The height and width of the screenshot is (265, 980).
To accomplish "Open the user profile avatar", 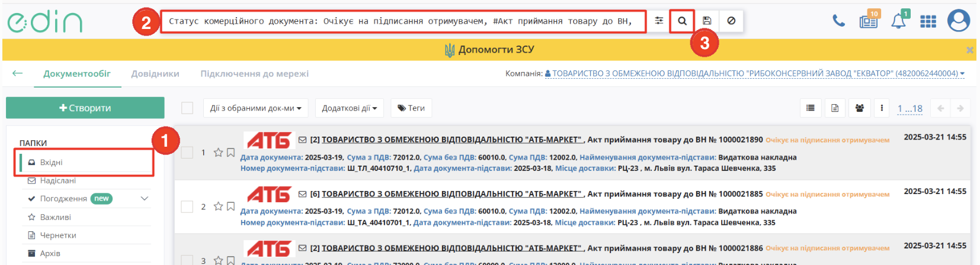I will (x=959, y=21).
